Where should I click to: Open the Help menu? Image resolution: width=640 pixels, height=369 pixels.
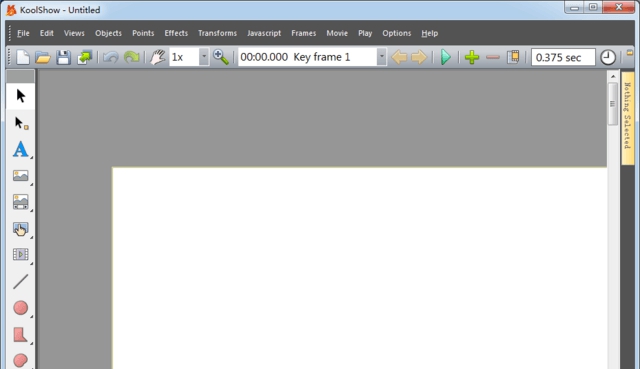tap(429, 33)
